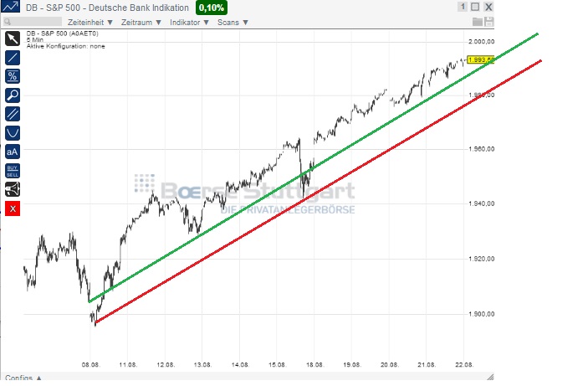Click the green 0,10% change badge
This screenshot has height=386, width=588.
tap(212, 8)
